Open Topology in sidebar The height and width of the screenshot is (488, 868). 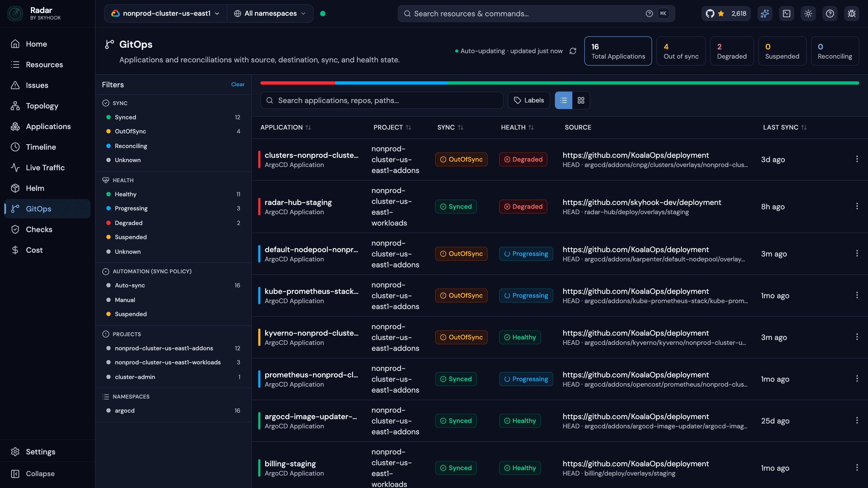point(47,106)
